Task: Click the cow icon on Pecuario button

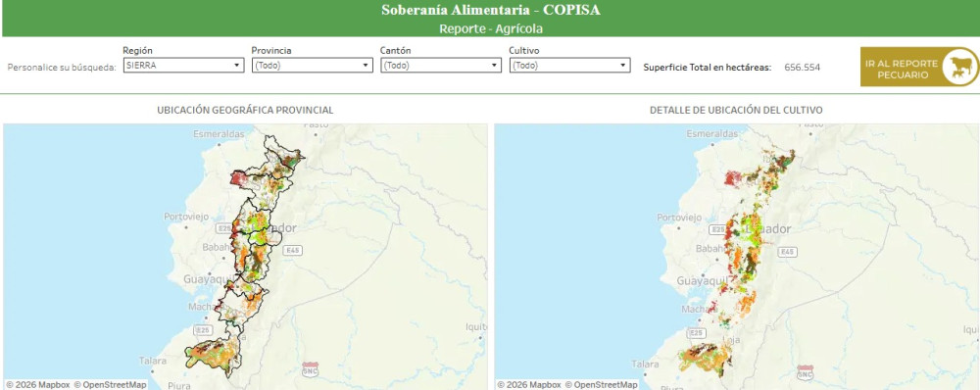Action: (959, 67)
